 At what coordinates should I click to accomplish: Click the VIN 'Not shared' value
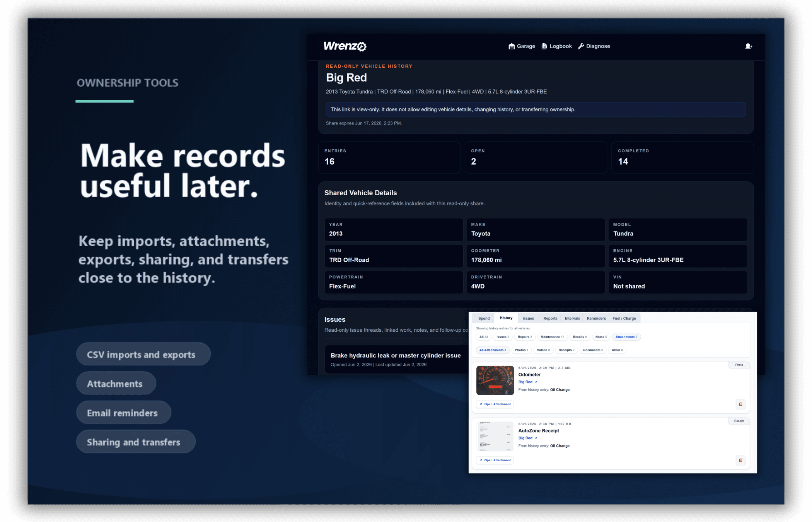click(x=629, y=286)
